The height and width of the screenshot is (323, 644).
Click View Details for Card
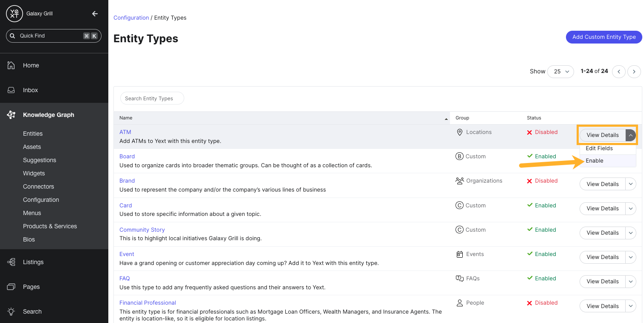tap(603, 209)
